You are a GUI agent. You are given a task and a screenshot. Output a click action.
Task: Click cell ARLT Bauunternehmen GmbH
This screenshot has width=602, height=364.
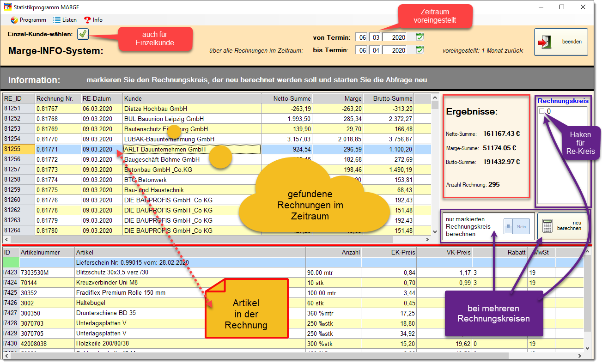192,149
